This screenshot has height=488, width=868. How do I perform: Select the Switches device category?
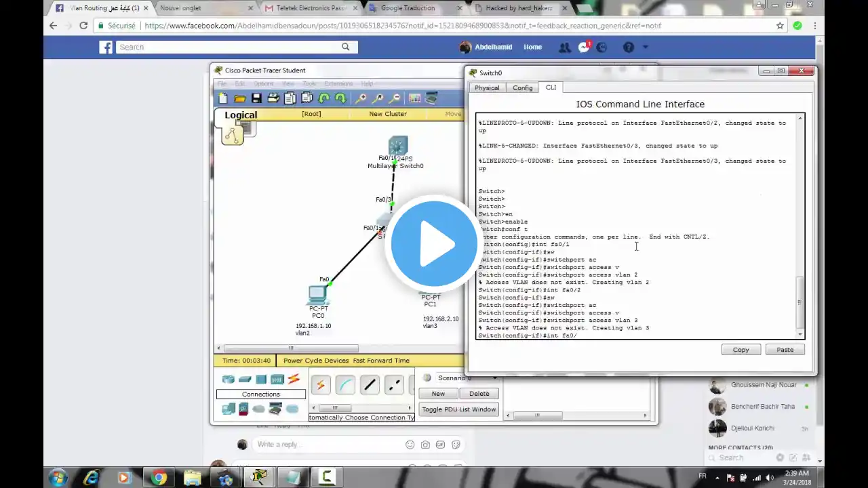pos(245,380)
